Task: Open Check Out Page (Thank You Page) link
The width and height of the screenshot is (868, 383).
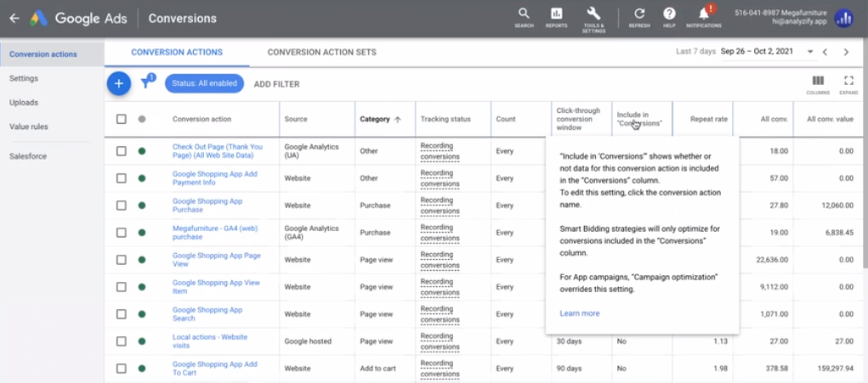Action: [218, 151]
